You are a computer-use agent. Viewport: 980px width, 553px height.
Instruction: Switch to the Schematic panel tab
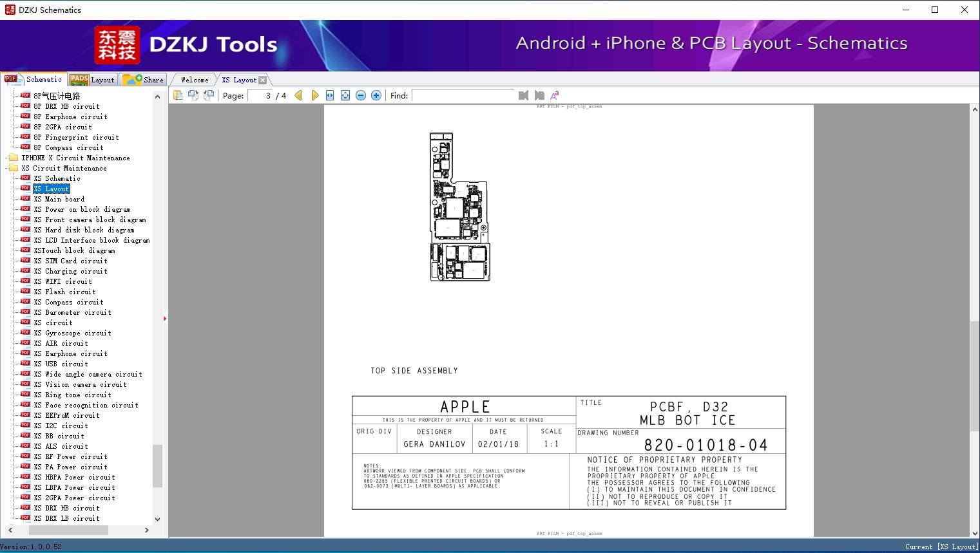(x=34, y=79)
